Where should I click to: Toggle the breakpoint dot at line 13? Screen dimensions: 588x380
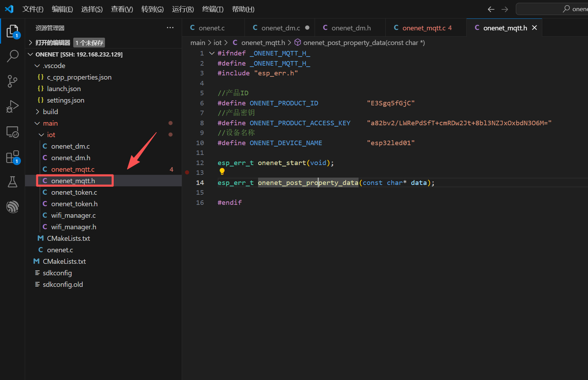[x=187, y=172]
